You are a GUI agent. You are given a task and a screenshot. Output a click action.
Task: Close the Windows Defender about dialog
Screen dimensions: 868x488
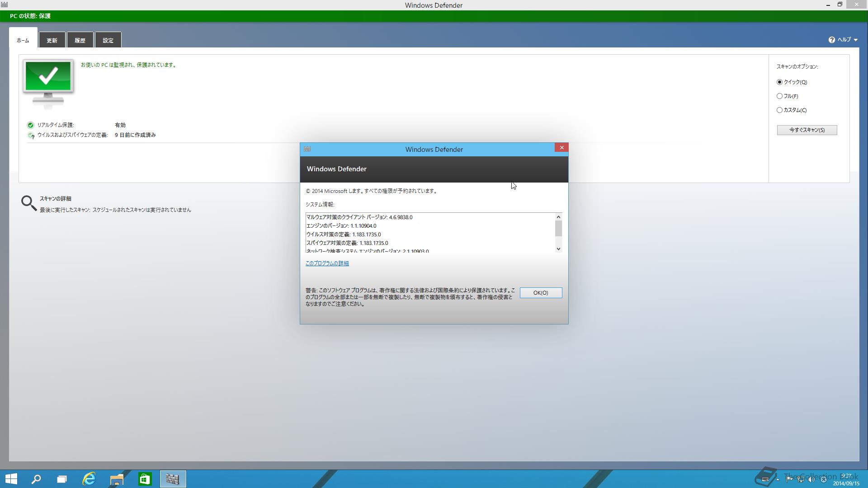pyautogui.click(x=561, y=148)
